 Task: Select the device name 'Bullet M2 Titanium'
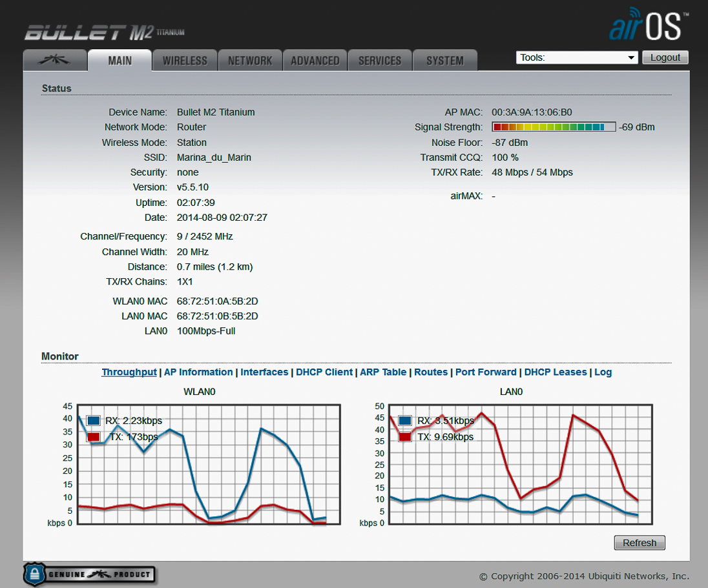(216, 112)
